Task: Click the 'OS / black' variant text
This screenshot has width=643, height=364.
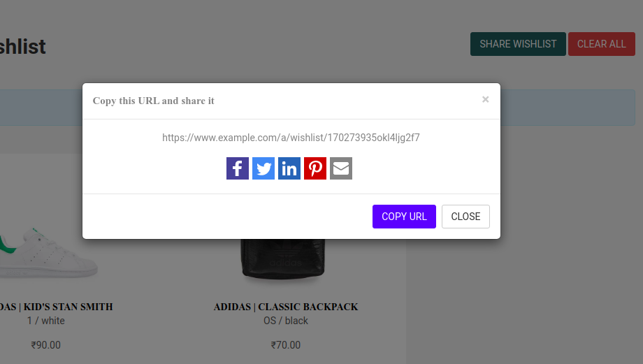Action: click(286, 321)
